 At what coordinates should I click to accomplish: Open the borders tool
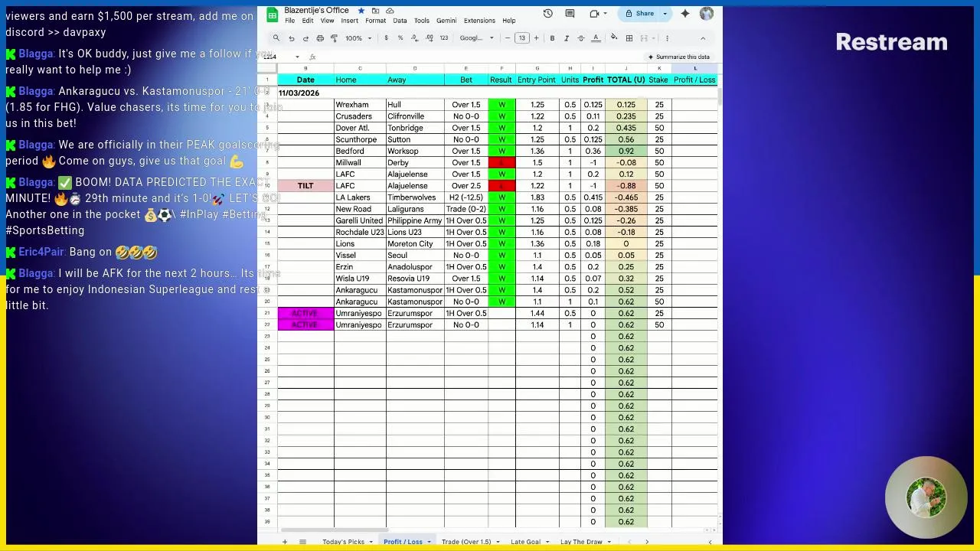(629, 38)
